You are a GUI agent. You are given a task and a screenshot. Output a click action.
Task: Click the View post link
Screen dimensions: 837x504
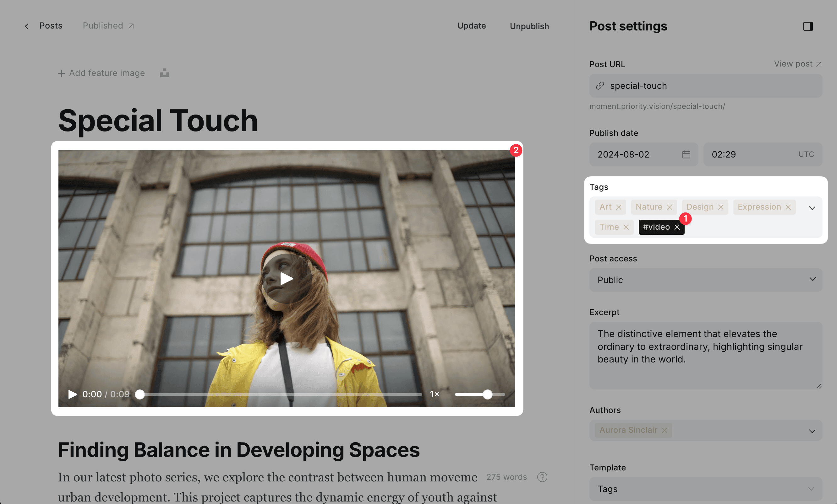[797, 64]
